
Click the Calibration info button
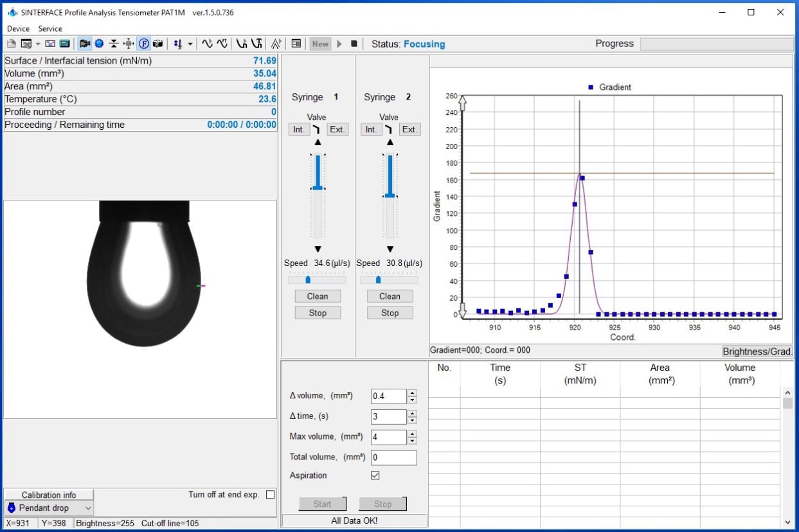[x=49, y=495]
